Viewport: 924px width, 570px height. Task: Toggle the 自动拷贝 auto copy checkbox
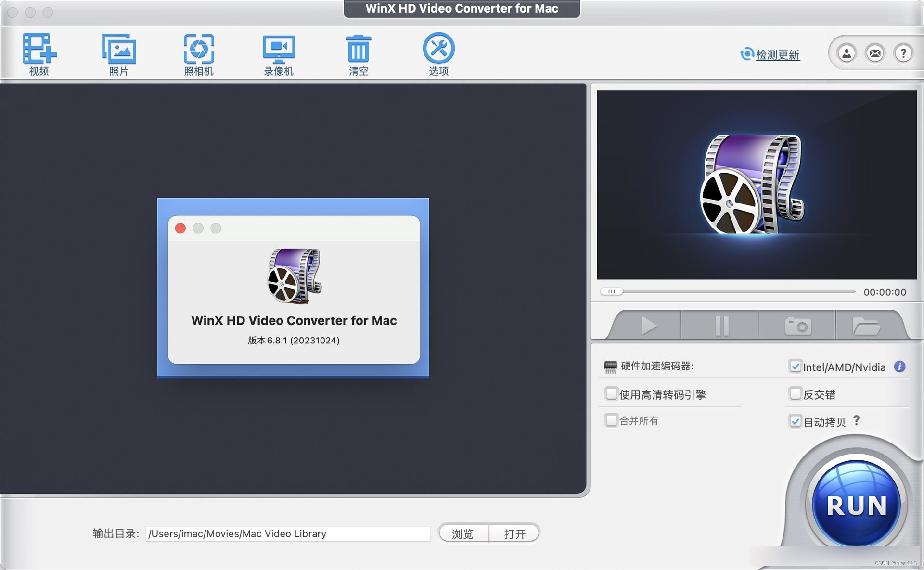795,422
